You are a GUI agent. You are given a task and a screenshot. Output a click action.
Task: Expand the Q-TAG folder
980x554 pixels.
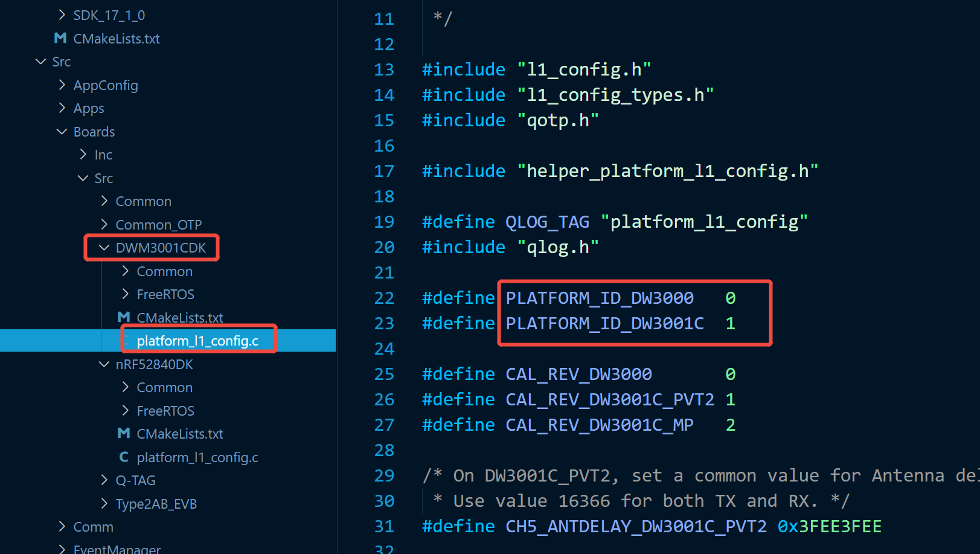104,480
